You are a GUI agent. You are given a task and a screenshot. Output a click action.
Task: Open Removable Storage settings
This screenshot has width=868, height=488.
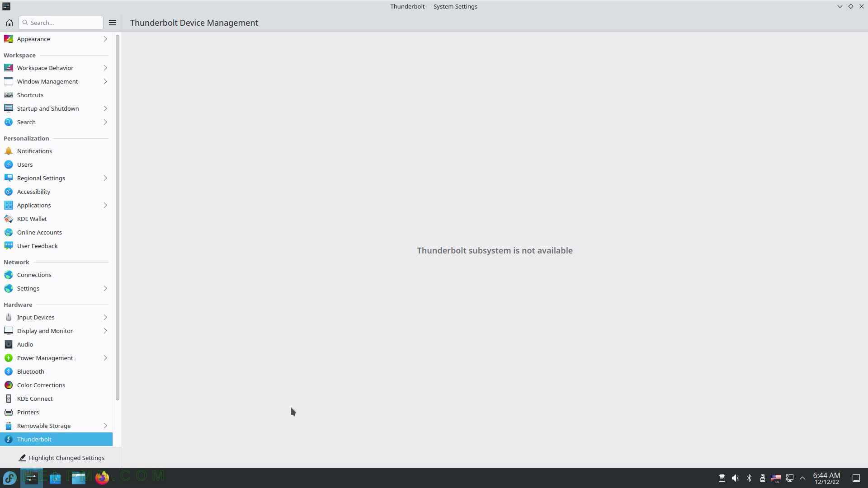pos(56,426)
